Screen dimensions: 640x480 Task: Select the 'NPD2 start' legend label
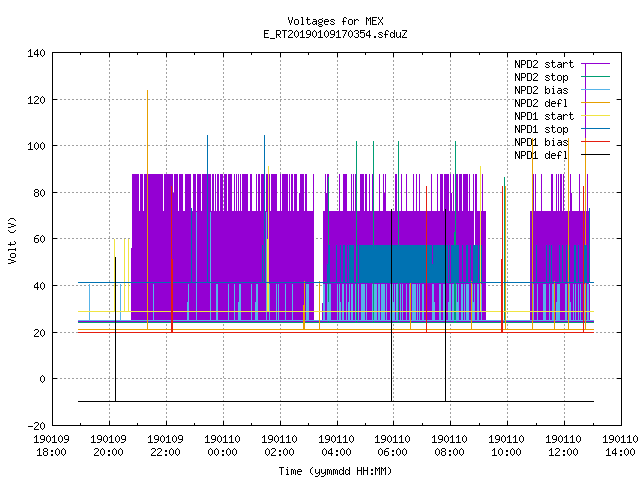click(544, 64)
